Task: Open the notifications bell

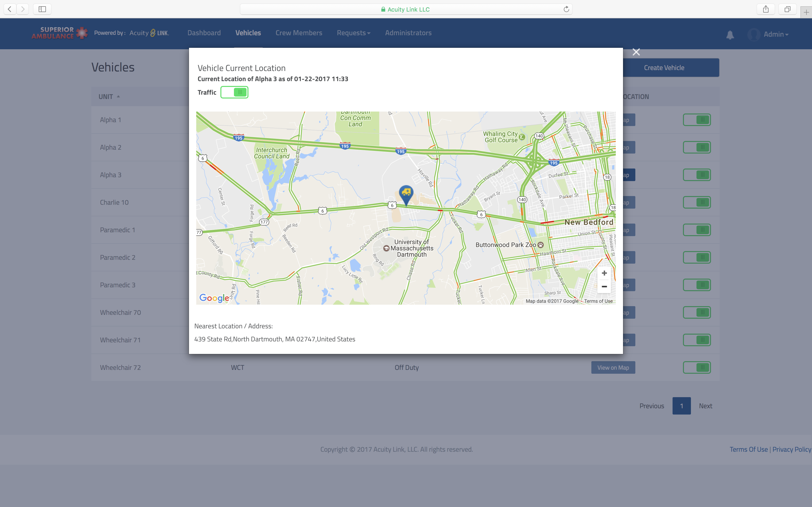Action: pos(730,35)
